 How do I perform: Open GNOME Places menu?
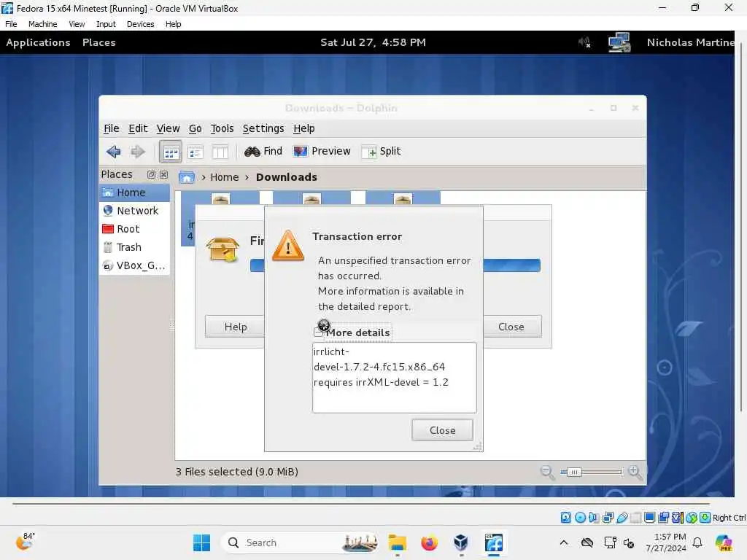pos(99,42)
